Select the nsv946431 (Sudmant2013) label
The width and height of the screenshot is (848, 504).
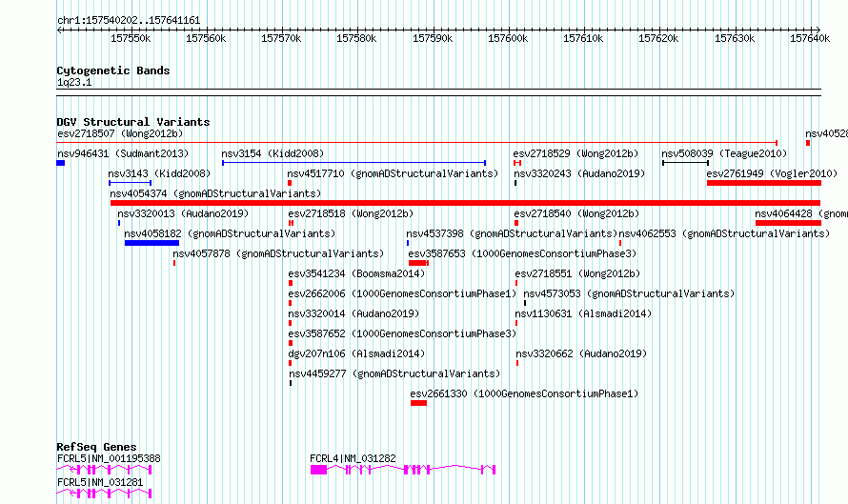point(123,153)
